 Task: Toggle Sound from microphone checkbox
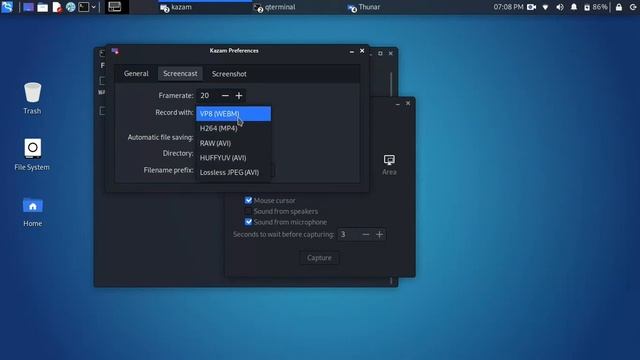(x=248, y=222)
